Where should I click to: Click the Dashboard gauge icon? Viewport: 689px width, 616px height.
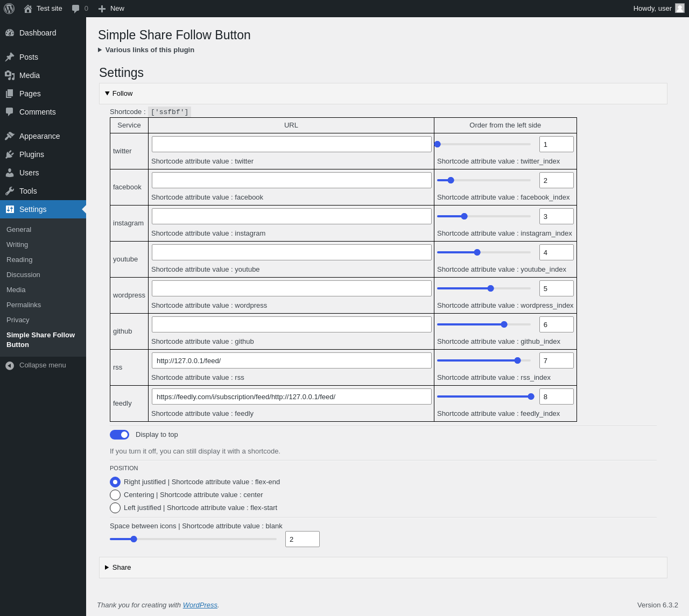pos(10,33)
